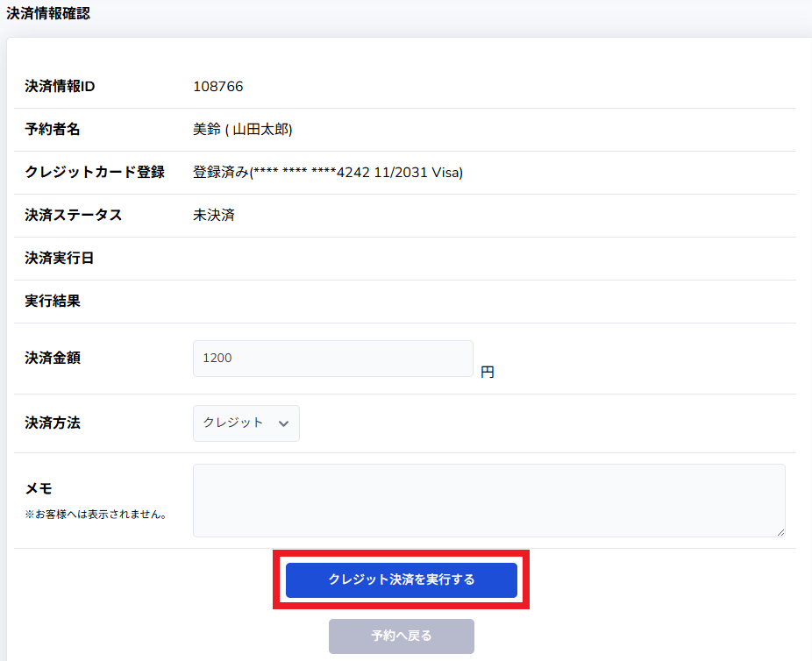Click the 決済情報ID value 108766
Viewport: 812px width, 661px height.
click(x=217, y=87)
